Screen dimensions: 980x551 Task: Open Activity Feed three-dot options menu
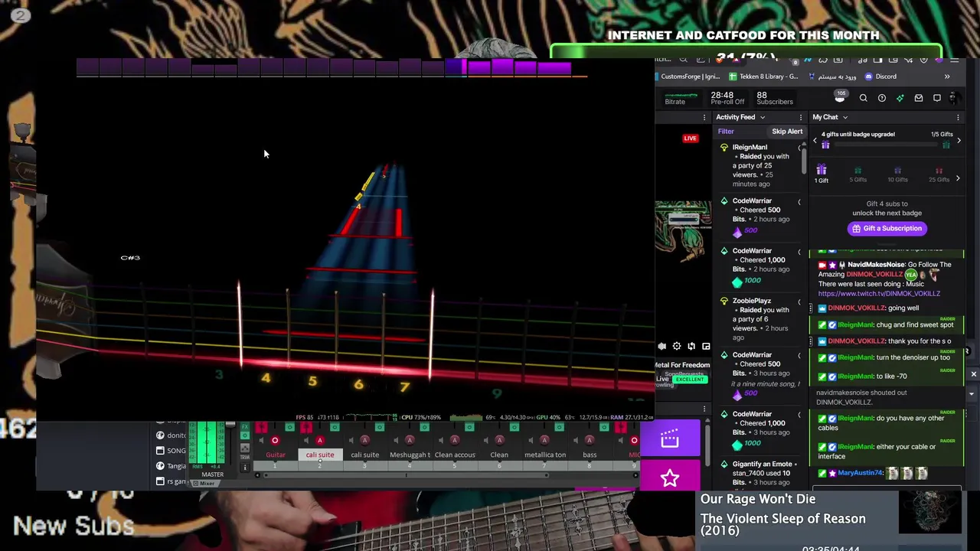click(801, 117)
